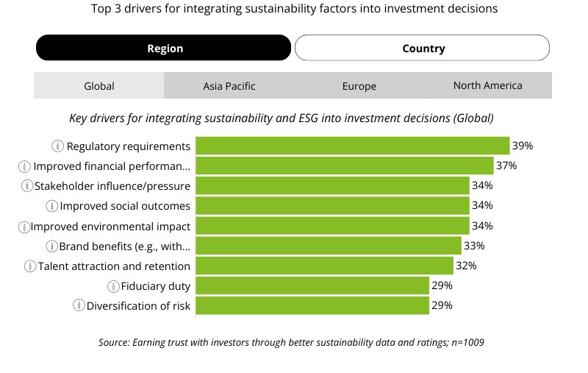Select the Global tab

point(99,86)
